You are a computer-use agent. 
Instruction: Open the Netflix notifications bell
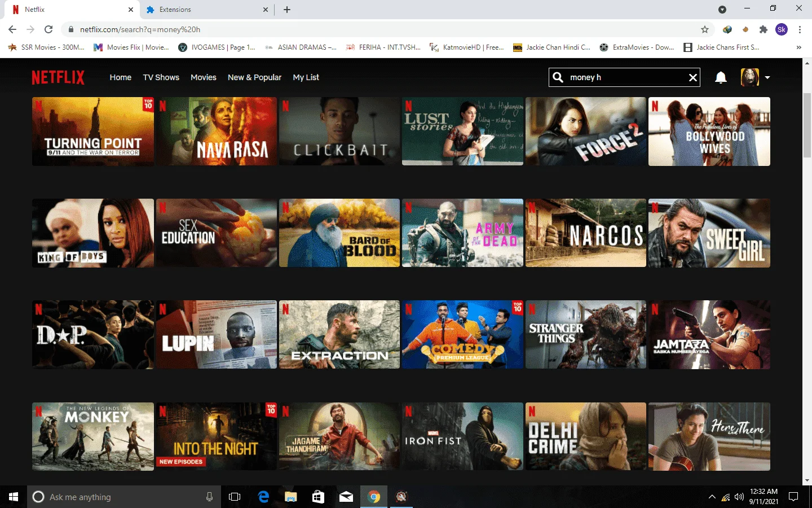[x=721, y=77]
